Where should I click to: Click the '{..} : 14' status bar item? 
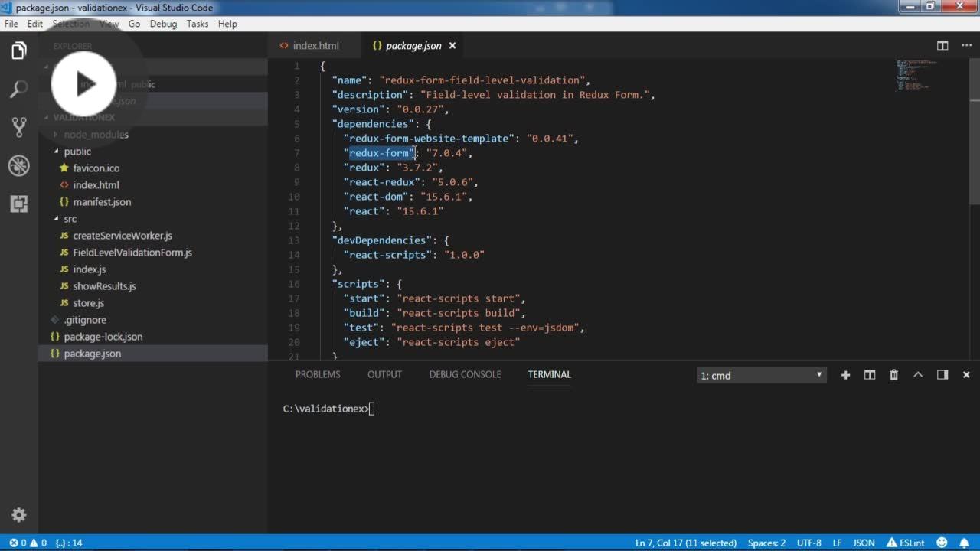pos(69,543)
